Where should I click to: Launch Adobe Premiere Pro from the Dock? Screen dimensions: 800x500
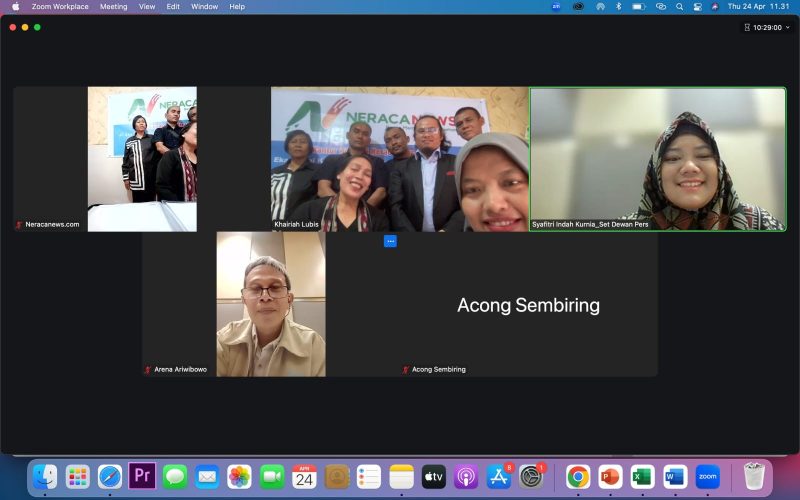tap(142, 477)
